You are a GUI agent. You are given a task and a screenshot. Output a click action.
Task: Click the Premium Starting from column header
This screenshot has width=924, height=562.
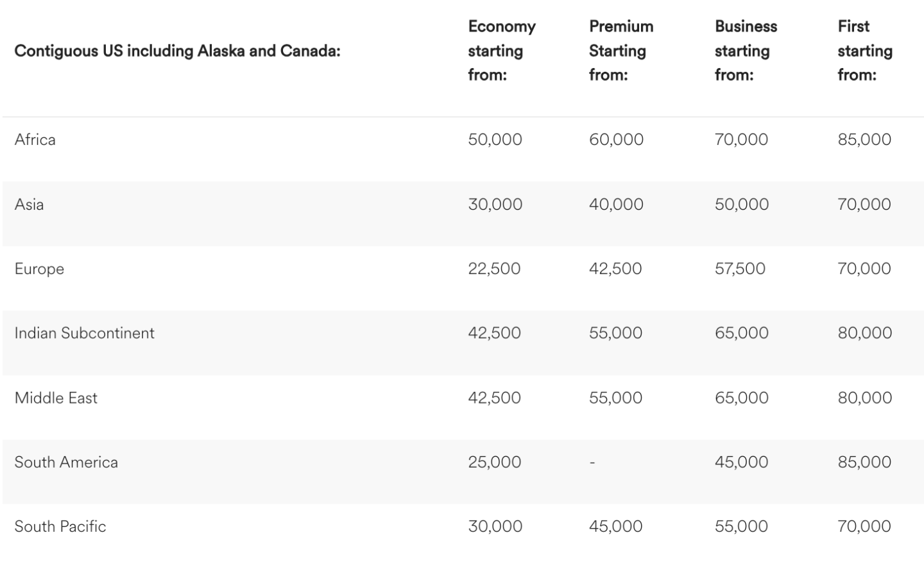(620, 51)
